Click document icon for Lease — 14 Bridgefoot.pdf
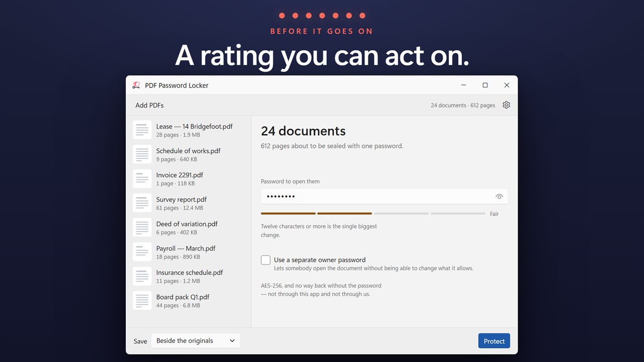The width and height of the screenshot is (644, 362). (x=142, y=130)
